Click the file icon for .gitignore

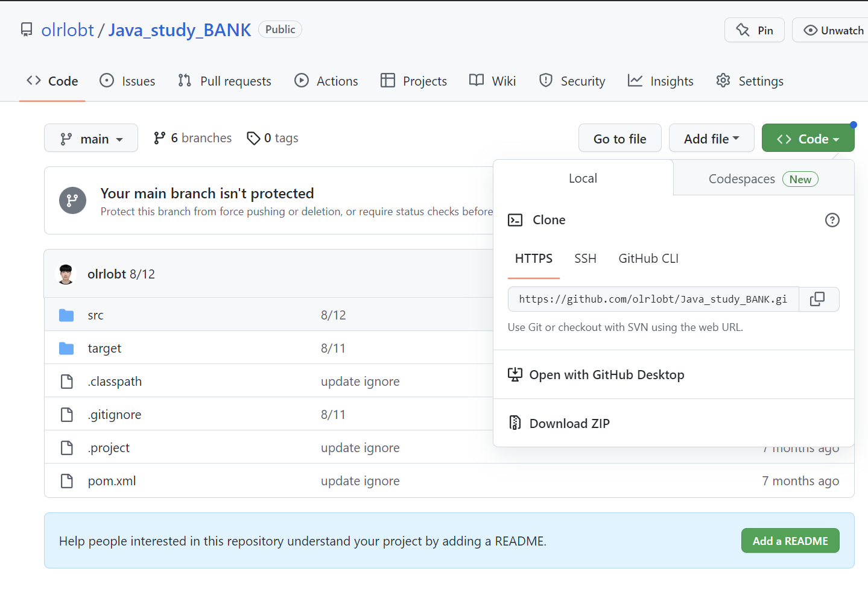[x=67, y=415]
